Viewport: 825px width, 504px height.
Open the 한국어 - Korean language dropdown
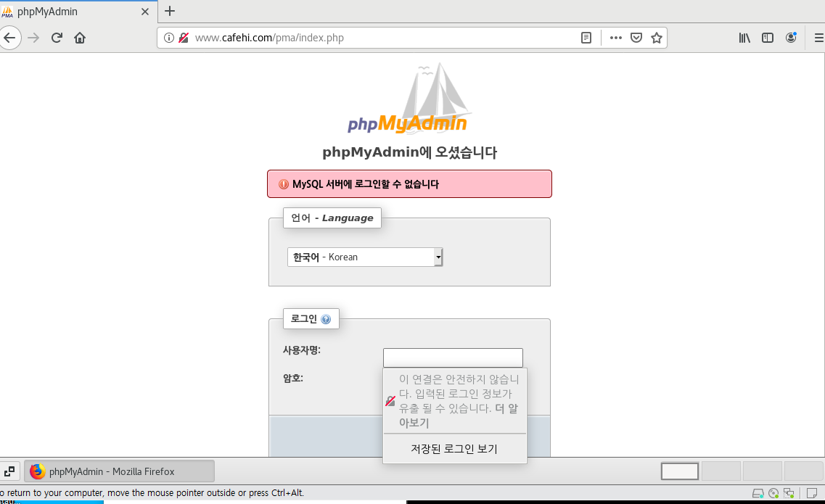tap(365, 257)
